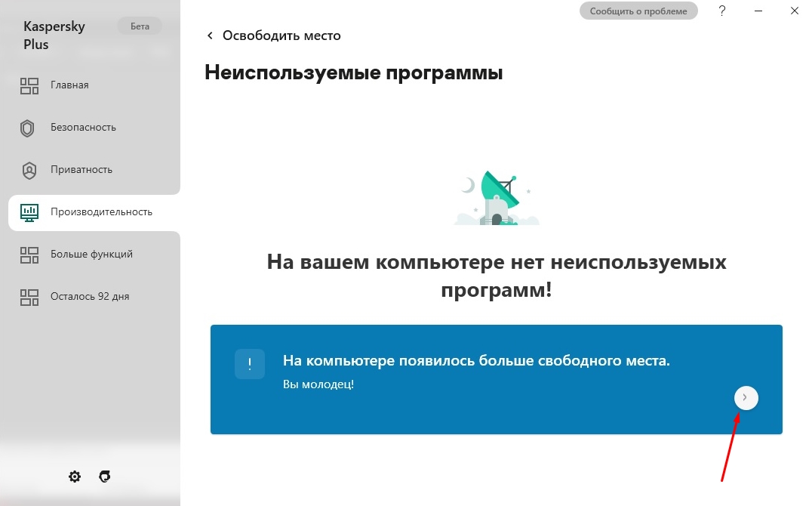This screenshot has width=812, height=506.
Task: Click the exclamation mark icon in banner
Action: 250,364
